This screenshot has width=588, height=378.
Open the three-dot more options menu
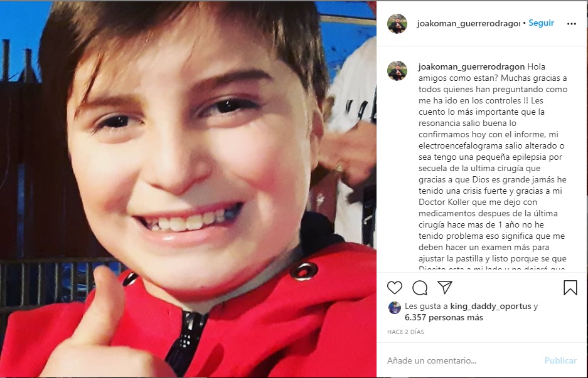[x=572, y=24]
